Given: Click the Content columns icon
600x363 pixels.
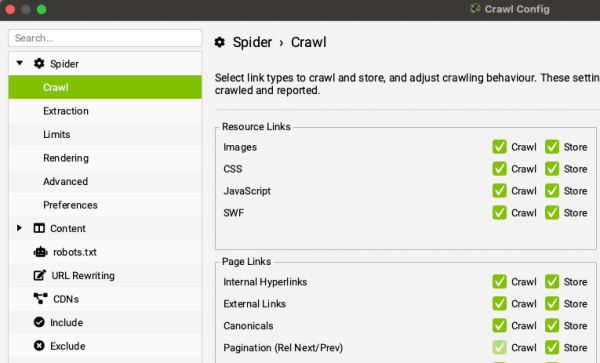Looking at the screenshot, I should pos(39,228).
